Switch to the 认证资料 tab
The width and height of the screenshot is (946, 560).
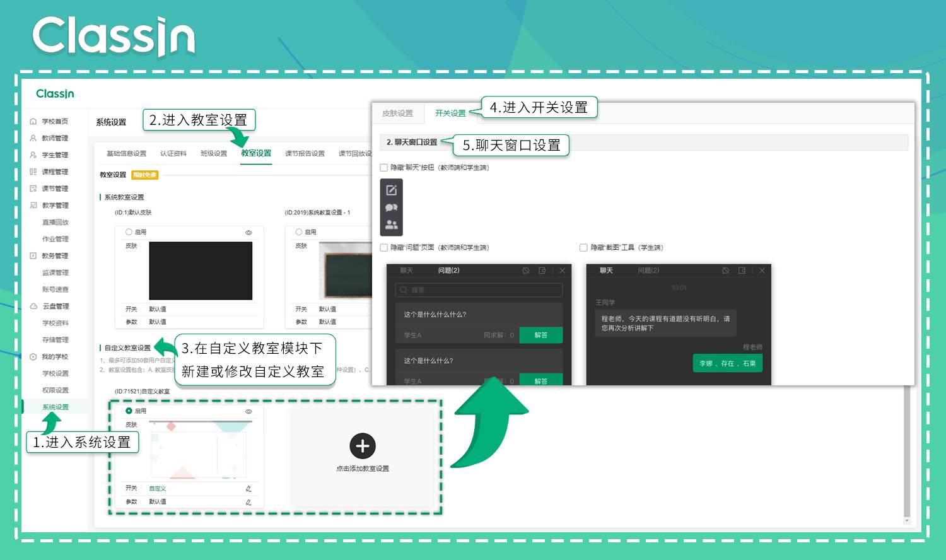[x=173, y=153]
